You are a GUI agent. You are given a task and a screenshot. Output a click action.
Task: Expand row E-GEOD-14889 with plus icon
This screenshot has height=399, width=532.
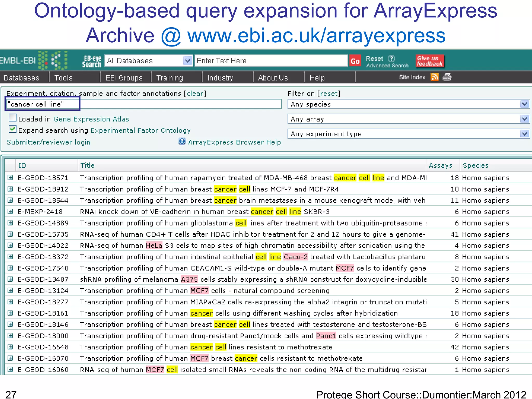click(x=10, y=223)
